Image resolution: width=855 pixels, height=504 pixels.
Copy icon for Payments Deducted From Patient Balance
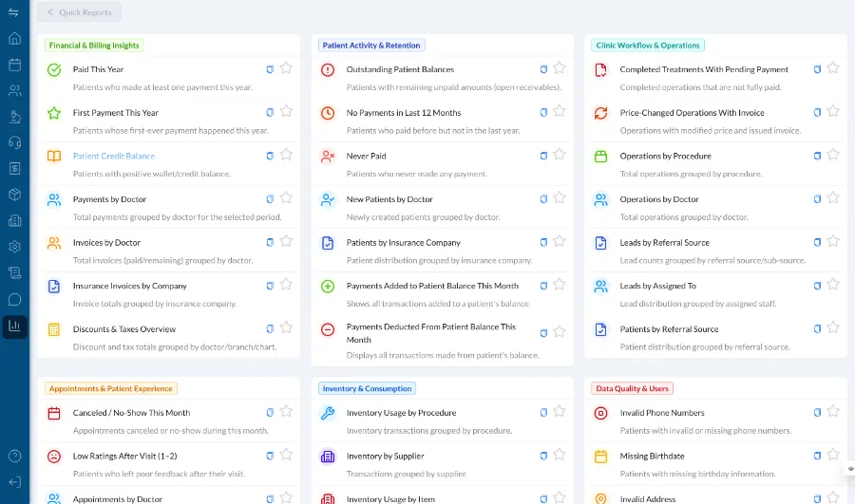pyautogui.click(x=543, y=333)
